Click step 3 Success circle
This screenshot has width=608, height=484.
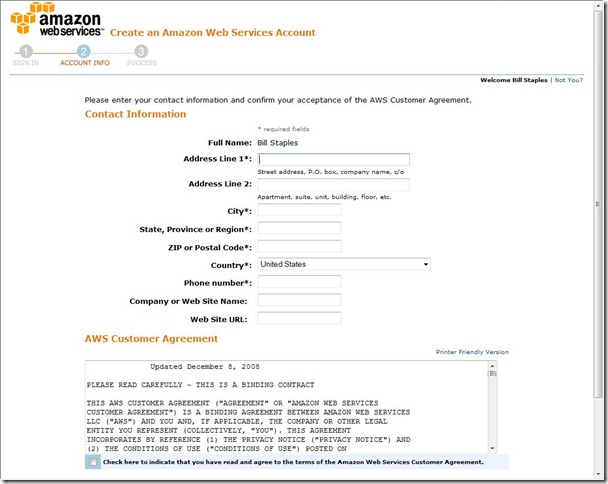click(x=141, y=52)
